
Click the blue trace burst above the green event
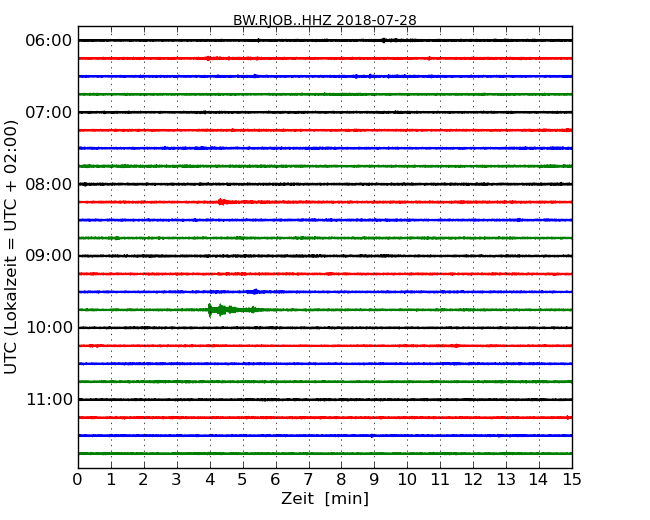point(255,292)
